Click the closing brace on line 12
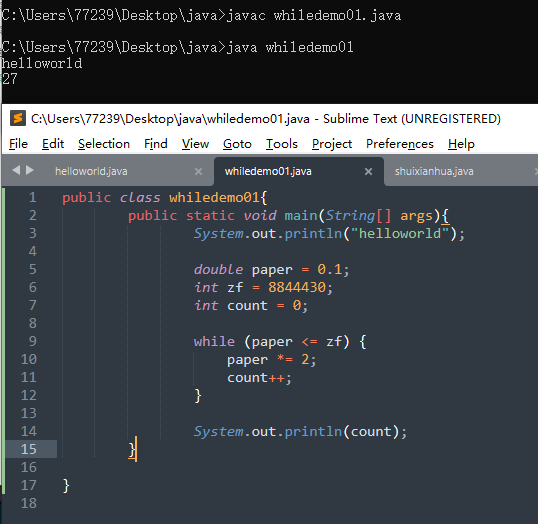 tap(198, 396)
